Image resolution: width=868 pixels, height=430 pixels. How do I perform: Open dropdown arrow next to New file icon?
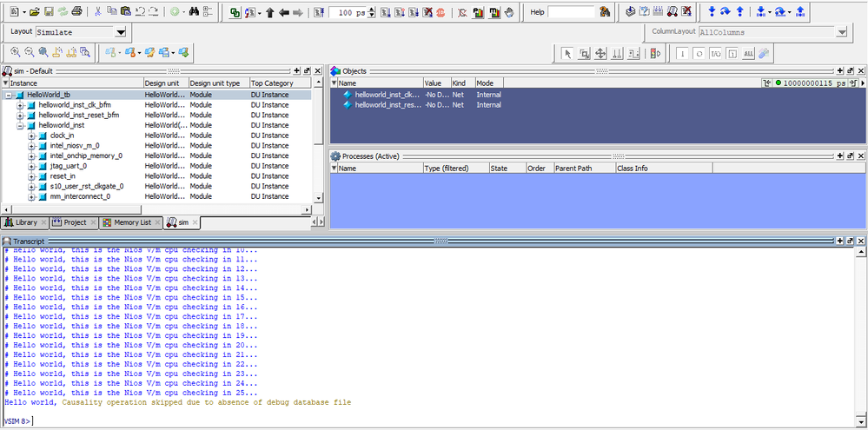point(24,11)
